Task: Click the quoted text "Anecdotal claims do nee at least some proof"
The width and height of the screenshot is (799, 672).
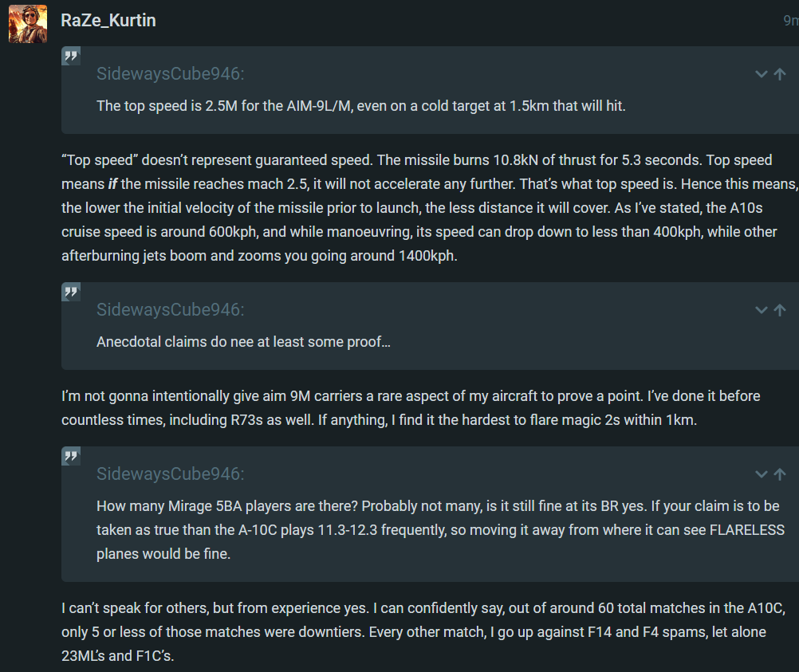Action: 243,342
